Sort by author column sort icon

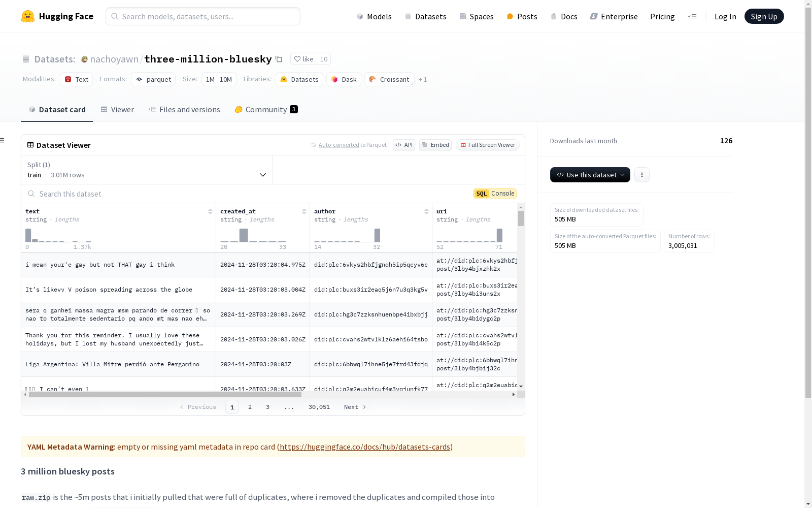click(426, 211)
